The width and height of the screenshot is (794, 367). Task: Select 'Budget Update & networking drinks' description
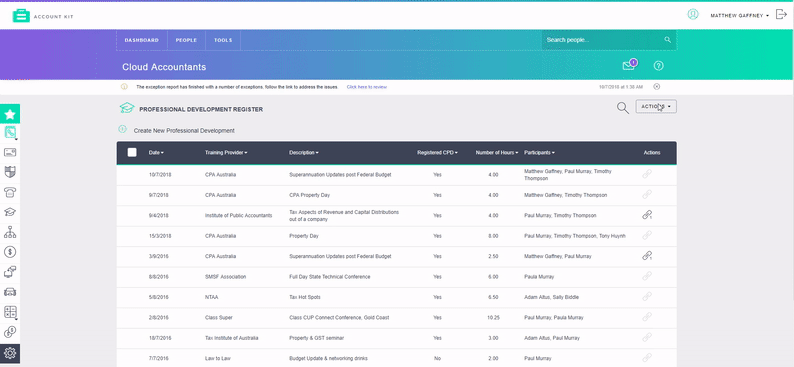tap(330, 358)
